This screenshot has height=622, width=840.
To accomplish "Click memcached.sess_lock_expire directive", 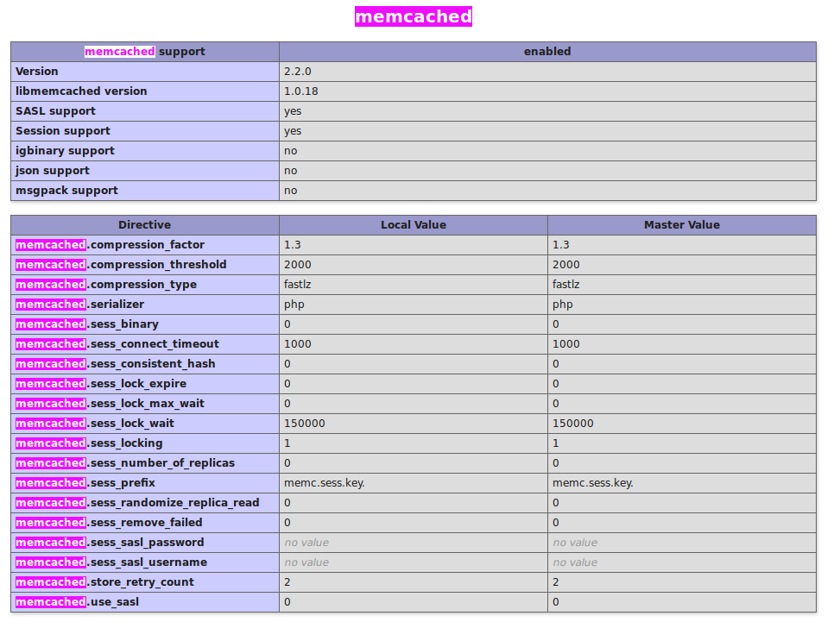I will (x=101, y=383).
